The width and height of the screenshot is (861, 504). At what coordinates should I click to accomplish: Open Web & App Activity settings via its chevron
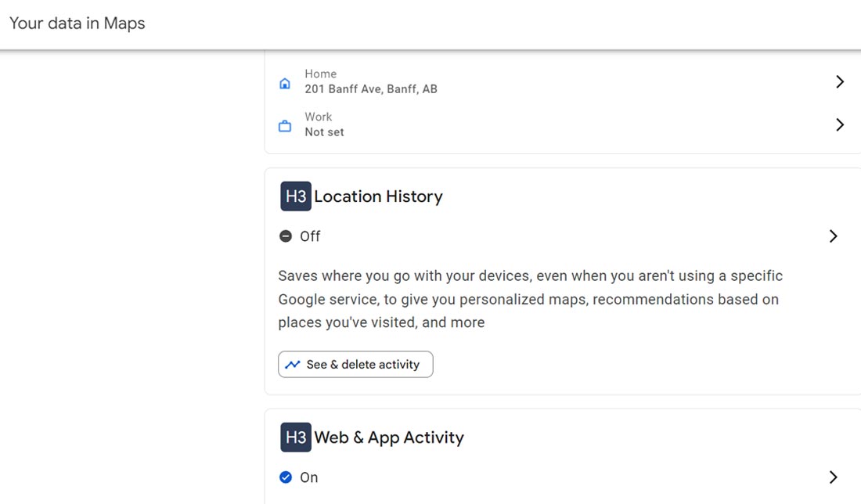tap(833, 477)
